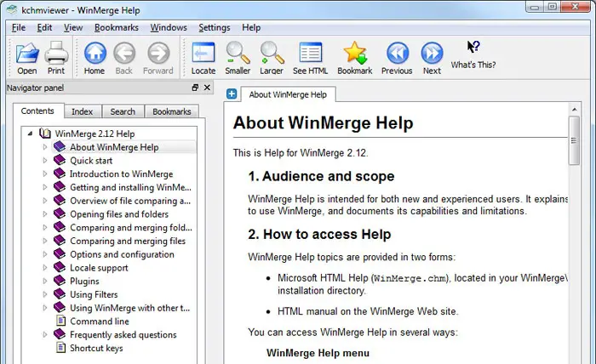Click the Shortcut keys page icon
596x364 pixels.
(x=60, y=348)
